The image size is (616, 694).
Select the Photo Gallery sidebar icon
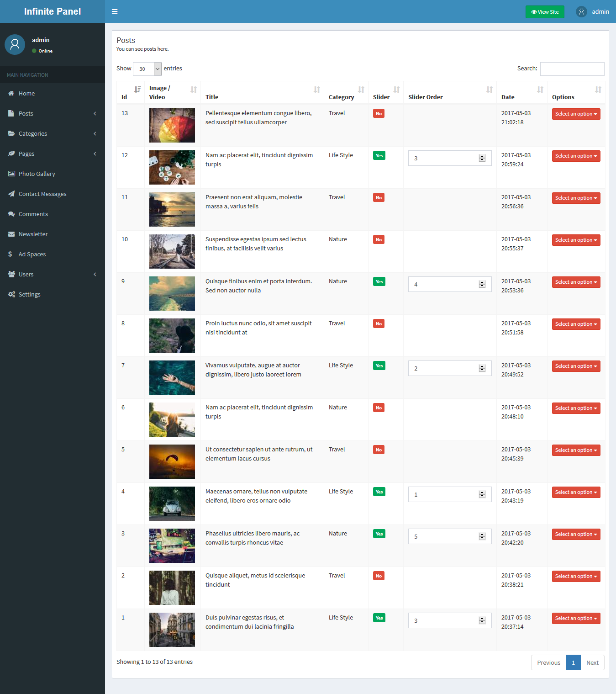pos(11,174)
